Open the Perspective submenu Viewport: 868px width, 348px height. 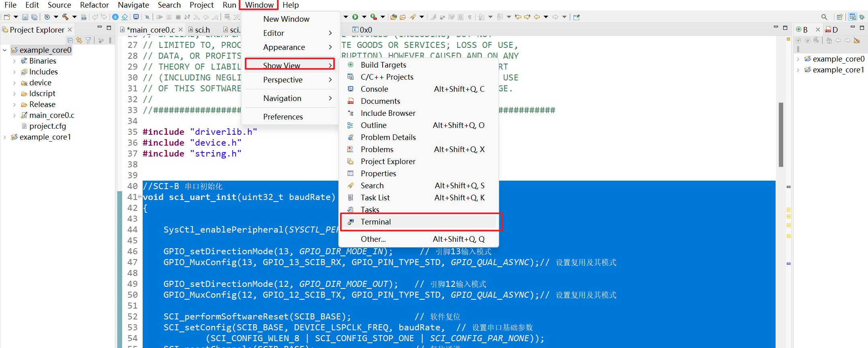(x=290, y=80)
